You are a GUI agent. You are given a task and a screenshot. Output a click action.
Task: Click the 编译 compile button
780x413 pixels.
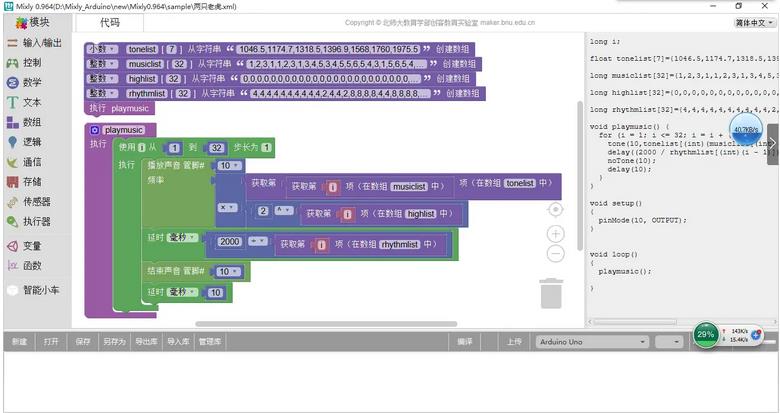coord(465,342)
